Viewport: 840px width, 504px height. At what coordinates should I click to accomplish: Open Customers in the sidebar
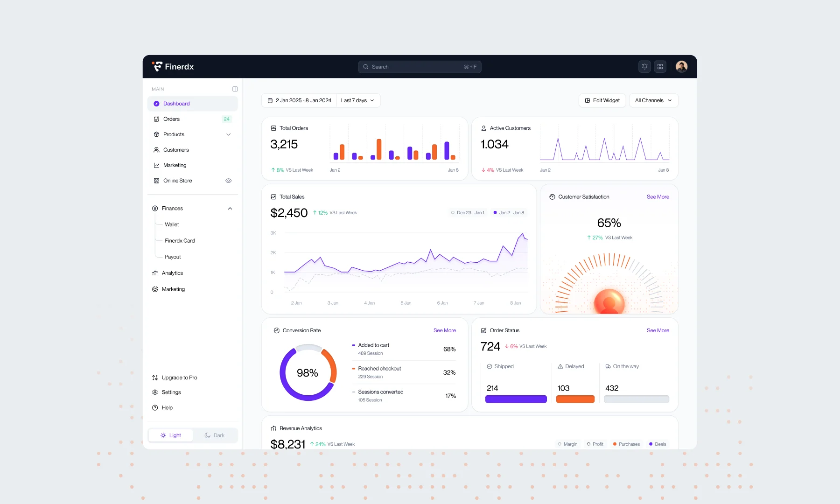click(192, 150)
